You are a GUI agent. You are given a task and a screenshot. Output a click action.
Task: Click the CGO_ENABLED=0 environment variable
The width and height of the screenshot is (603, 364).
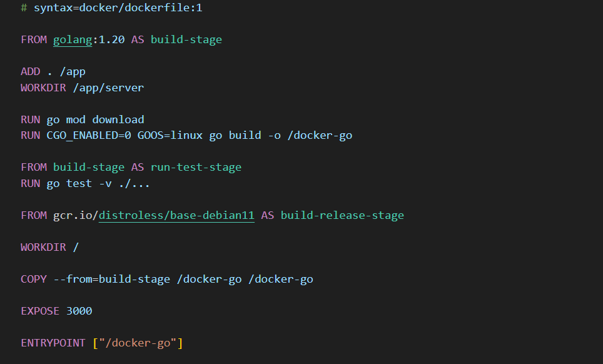89,135
